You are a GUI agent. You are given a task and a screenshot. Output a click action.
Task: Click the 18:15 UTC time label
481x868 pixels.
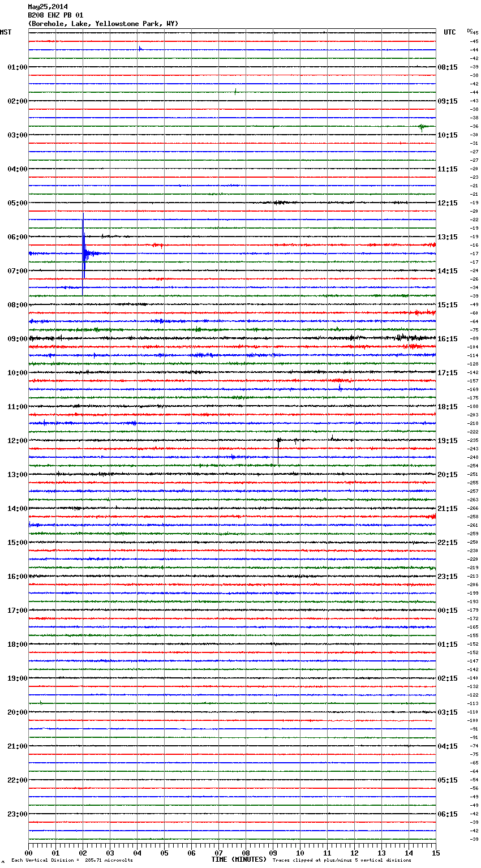[448, 407]
